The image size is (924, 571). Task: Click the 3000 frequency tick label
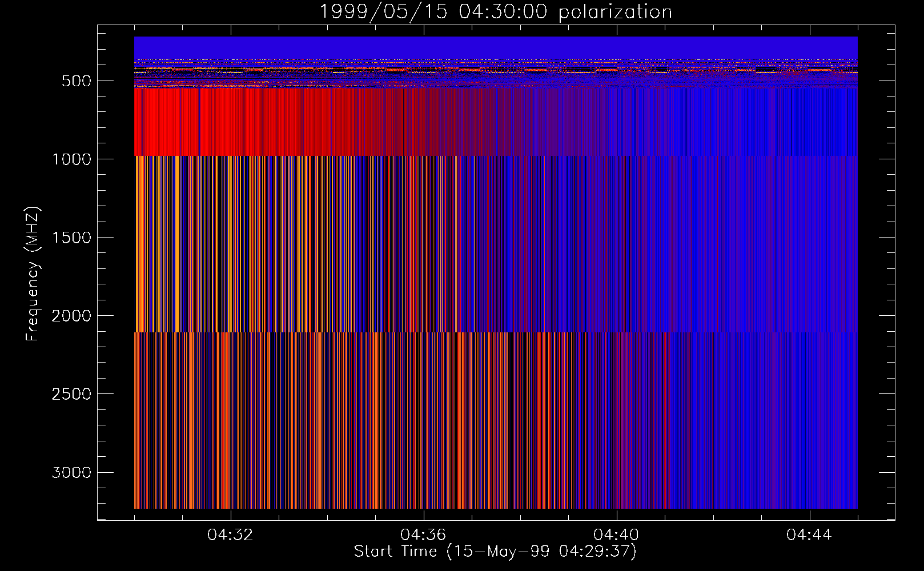pos(71,472)
